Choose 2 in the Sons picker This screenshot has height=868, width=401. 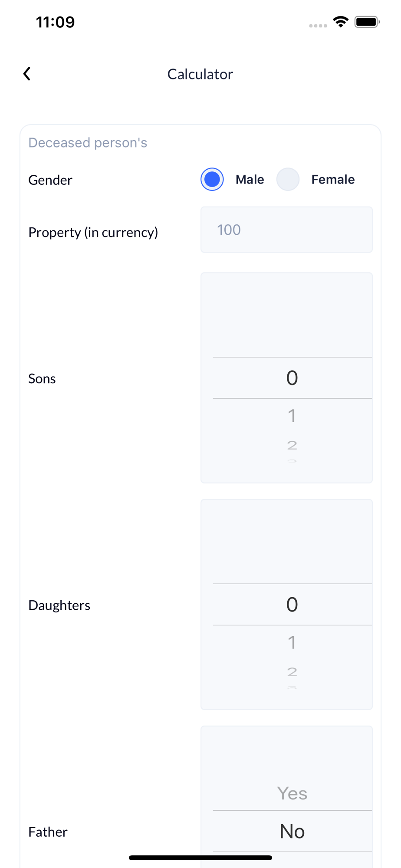coord(292,445)
